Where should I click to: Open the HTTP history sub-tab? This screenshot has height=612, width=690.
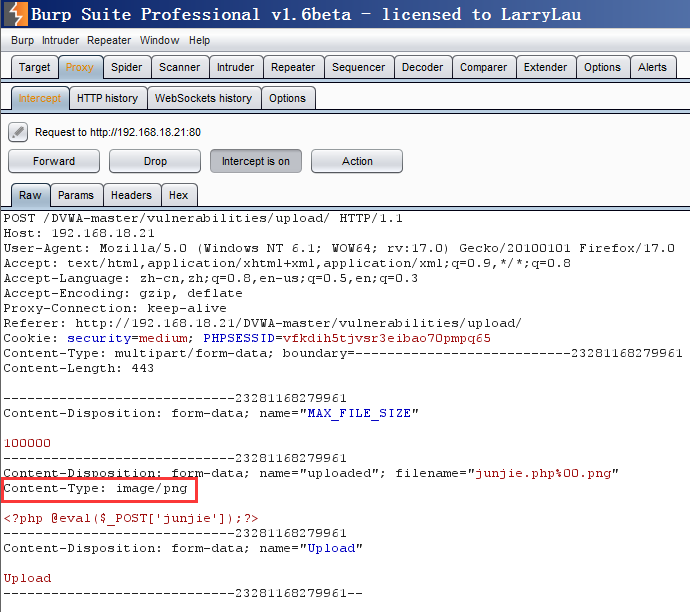click(x=107, y=98)
